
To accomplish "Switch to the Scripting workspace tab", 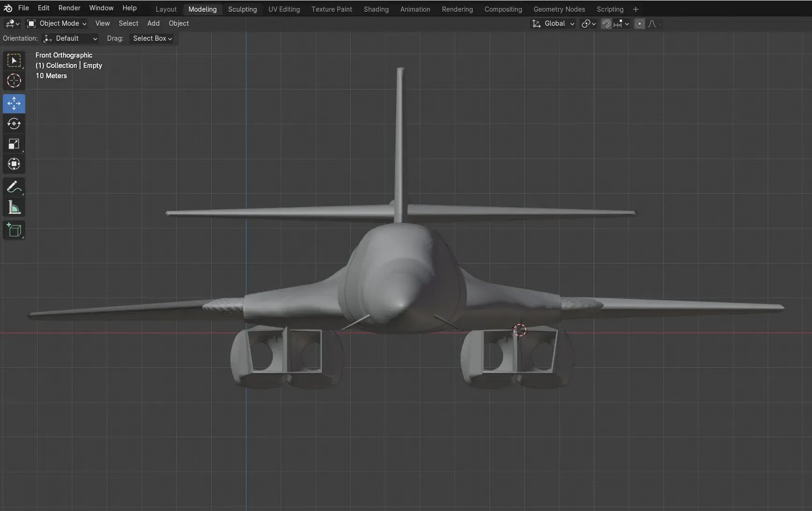I will (610, 9).
